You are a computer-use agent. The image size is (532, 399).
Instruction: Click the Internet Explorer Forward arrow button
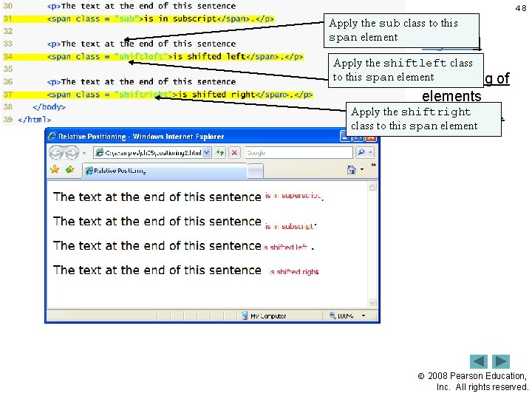click(x=72, y=152)
